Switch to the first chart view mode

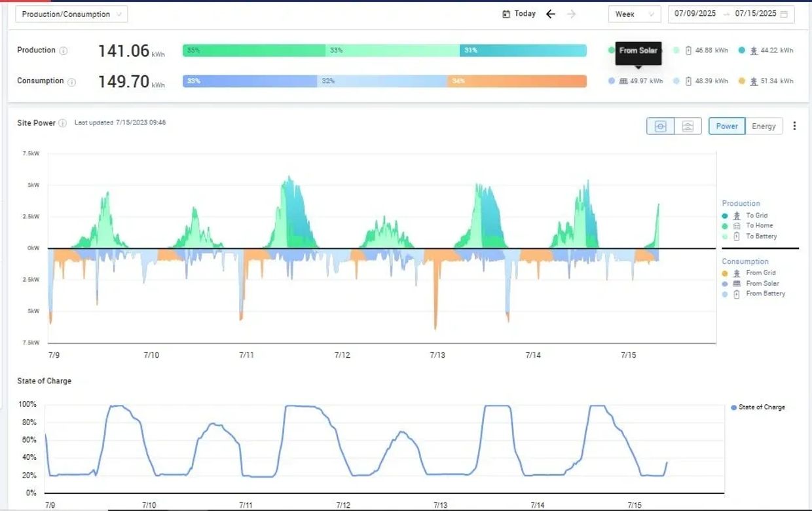[660, 126]
